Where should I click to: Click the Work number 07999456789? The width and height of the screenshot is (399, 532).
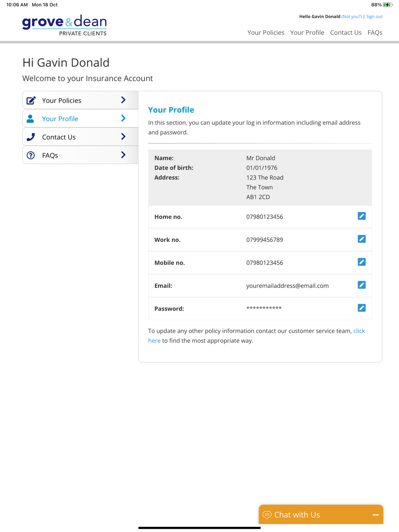265,240
